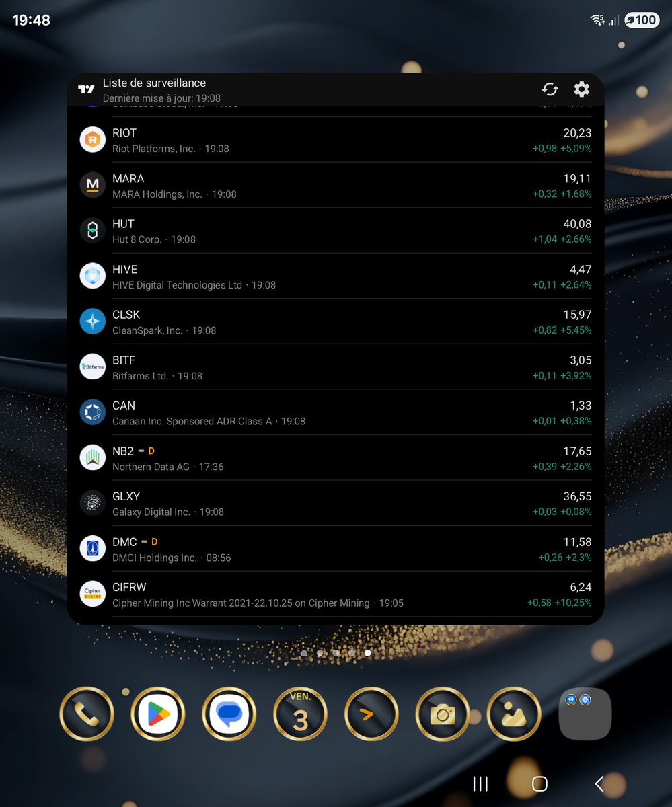The width and height of the screenshot is (672, 807).
Task: Tap the RIOT price 20,23
Action: tap(577, 133)
